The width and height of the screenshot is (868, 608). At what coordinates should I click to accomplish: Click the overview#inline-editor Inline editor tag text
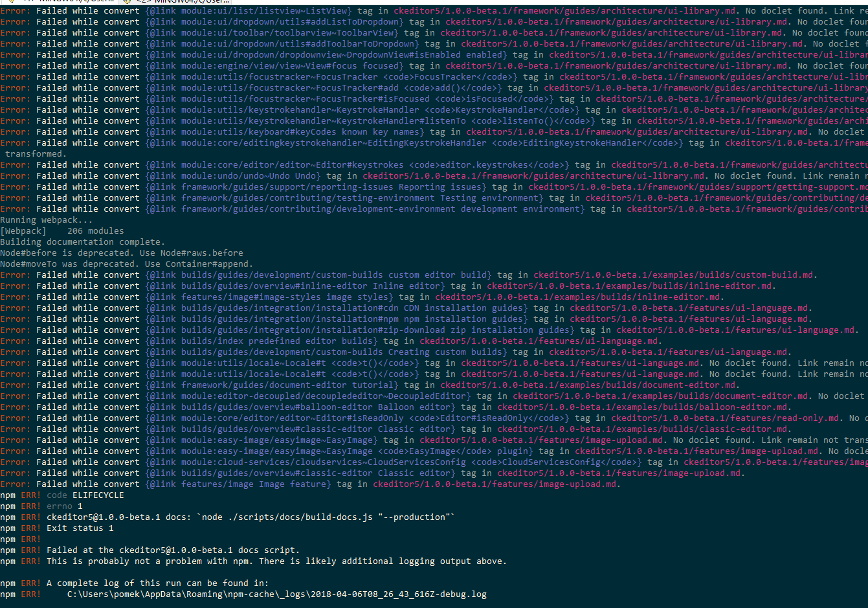pos(295,286)
